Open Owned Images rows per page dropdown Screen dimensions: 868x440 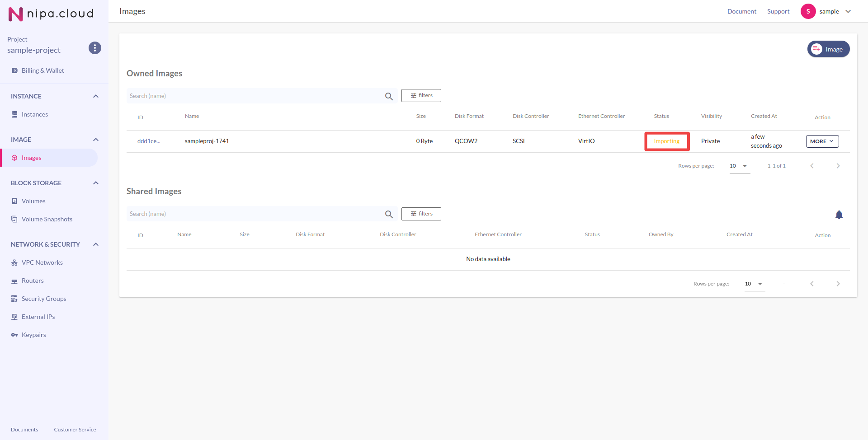point(739,166)
